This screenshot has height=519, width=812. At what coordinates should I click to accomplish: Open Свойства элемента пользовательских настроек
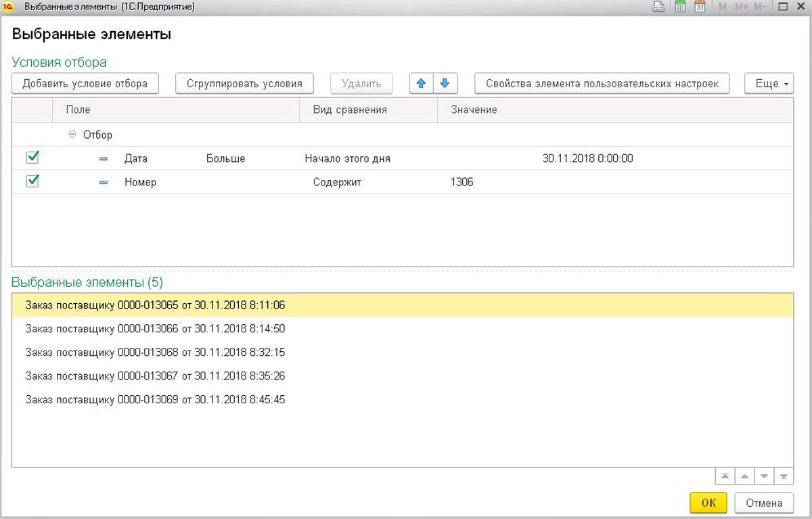602,84
